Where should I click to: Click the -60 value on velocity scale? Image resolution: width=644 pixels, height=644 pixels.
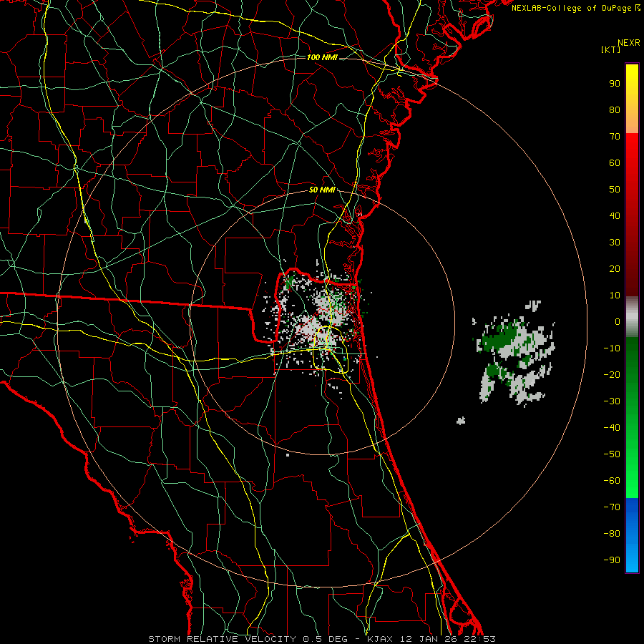[612, 481]
